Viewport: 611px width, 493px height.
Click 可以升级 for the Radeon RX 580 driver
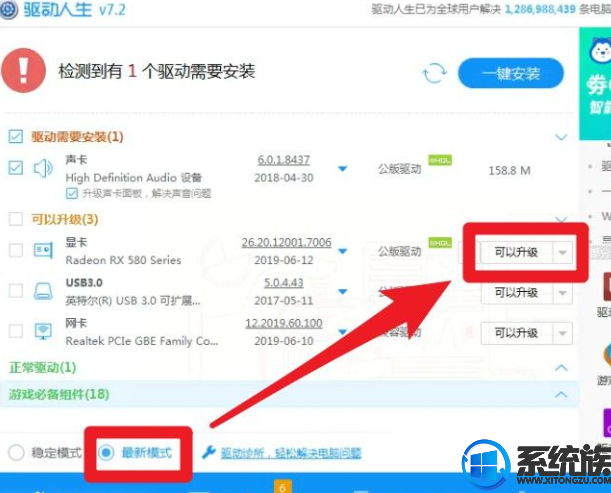[517, 253]
